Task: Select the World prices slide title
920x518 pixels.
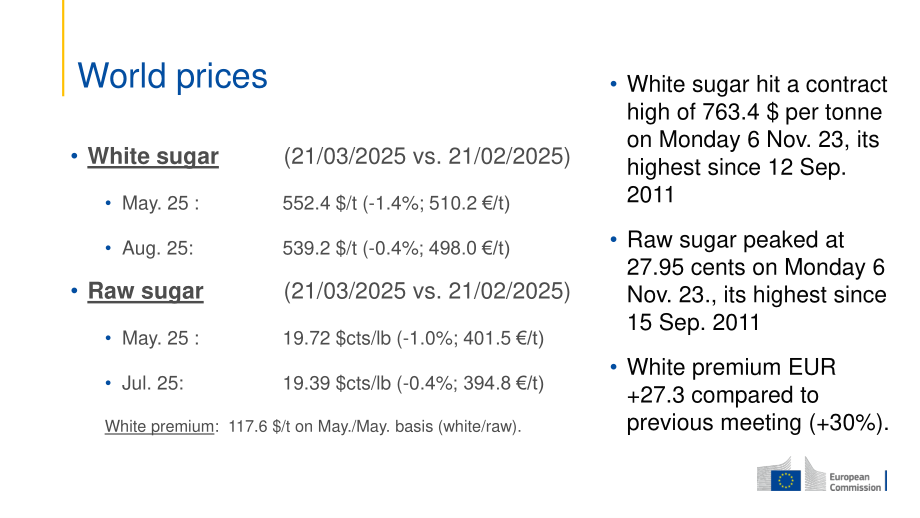Action: 172,76
